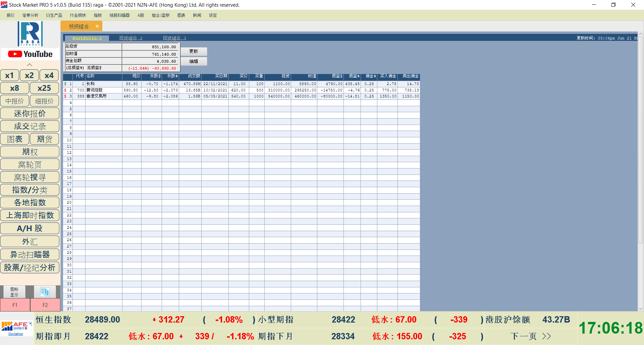The width and height of the screenshot is (644, 345).
Task: Open the YouTube logo link
Action: (x=30, y=54)
